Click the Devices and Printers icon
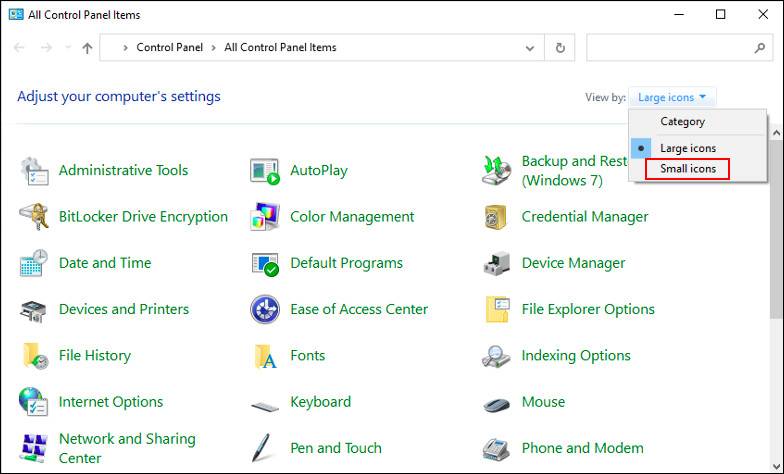The width and height of the screenshot is (784, 474). pos(34,310)
